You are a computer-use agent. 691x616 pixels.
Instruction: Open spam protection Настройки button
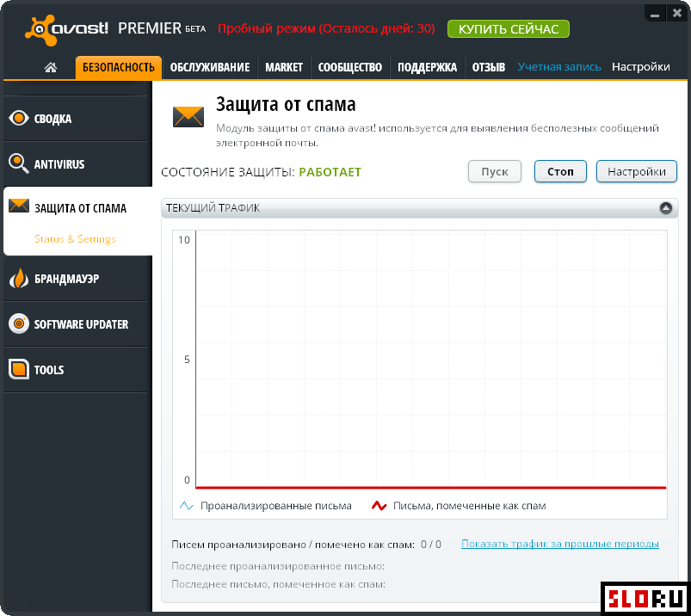[636, 171]
